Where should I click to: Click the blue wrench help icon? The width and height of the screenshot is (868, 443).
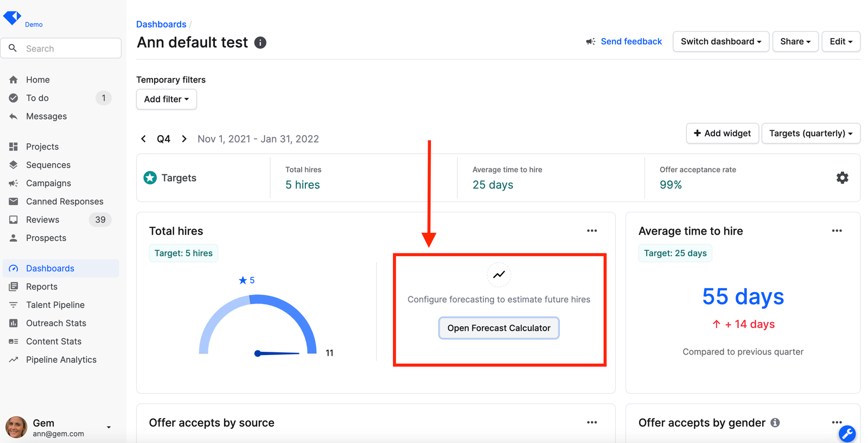tap(847, 433)
